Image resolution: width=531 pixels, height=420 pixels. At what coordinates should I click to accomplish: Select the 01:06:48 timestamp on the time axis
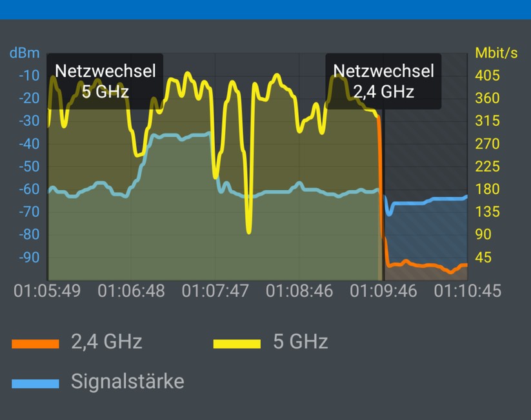tap(132, 292)
